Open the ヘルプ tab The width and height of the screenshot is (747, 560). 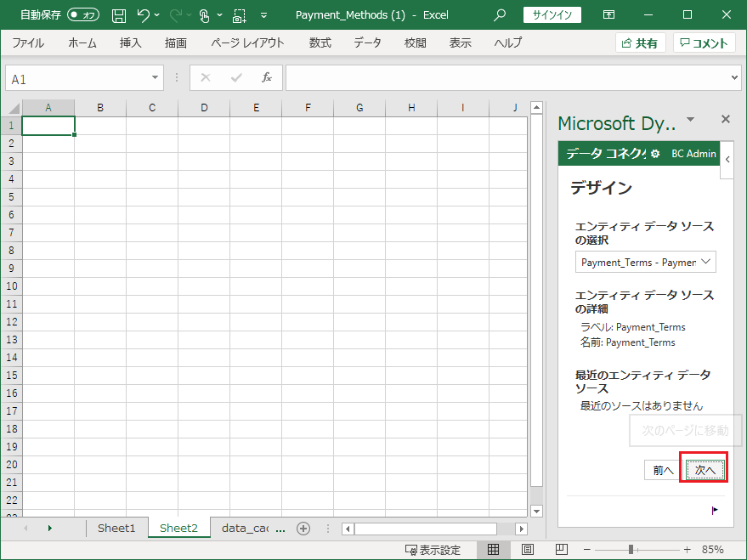[x=508, y=42]
